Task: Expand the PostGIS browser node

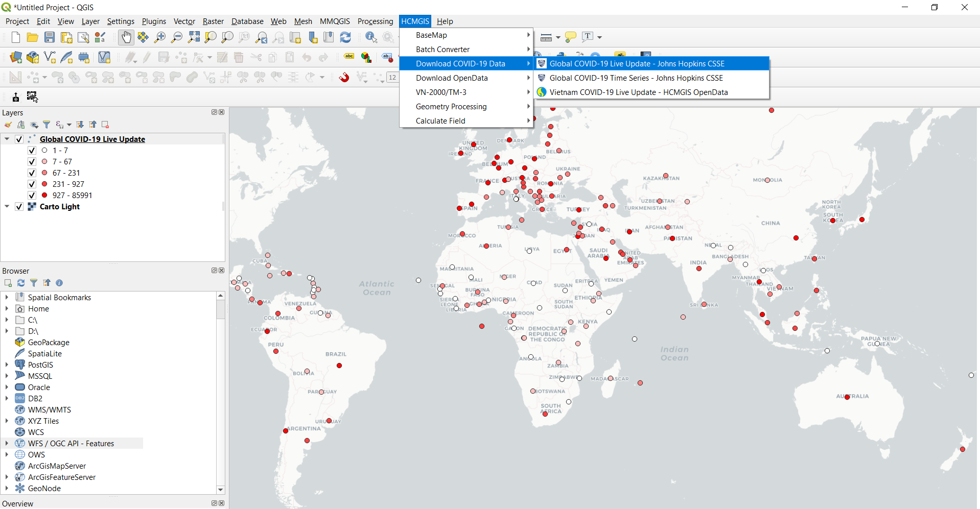Action: coord(7,365)
